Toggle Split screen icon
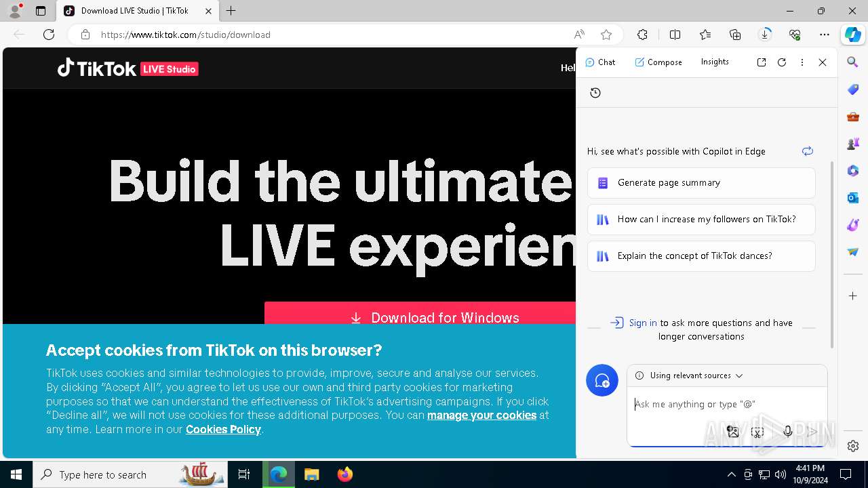This screenshot has width=868, height=488. (675, 35)
